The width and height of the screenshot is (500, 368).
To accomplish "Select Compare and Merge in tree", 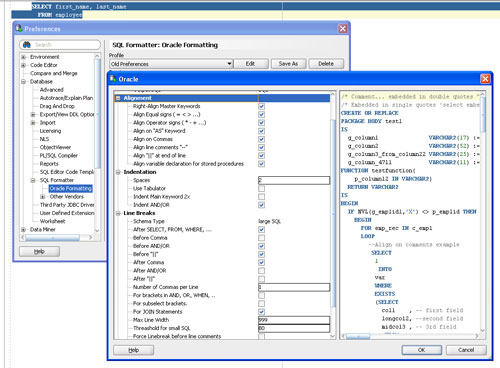I will tap(54, 73).
